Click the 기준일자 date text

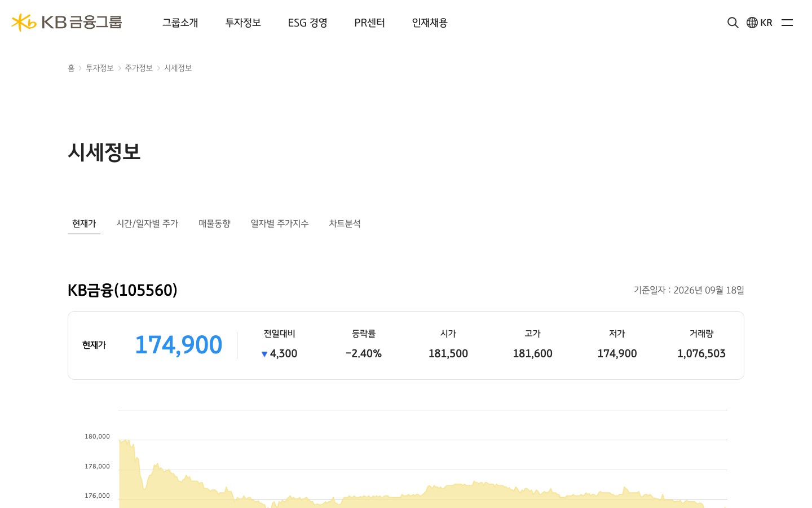[689, 290]
